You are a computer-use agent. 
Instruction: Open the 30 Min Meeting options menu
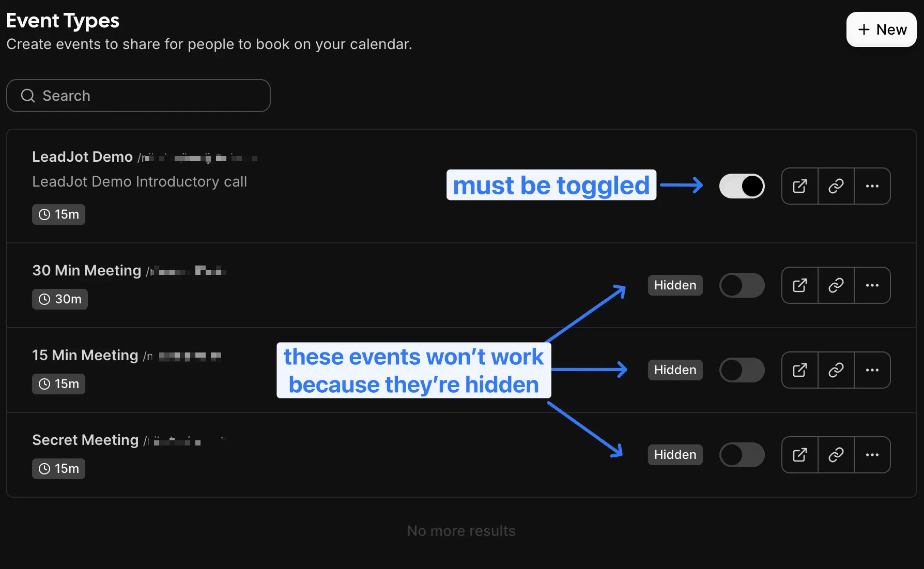(873, 285)
